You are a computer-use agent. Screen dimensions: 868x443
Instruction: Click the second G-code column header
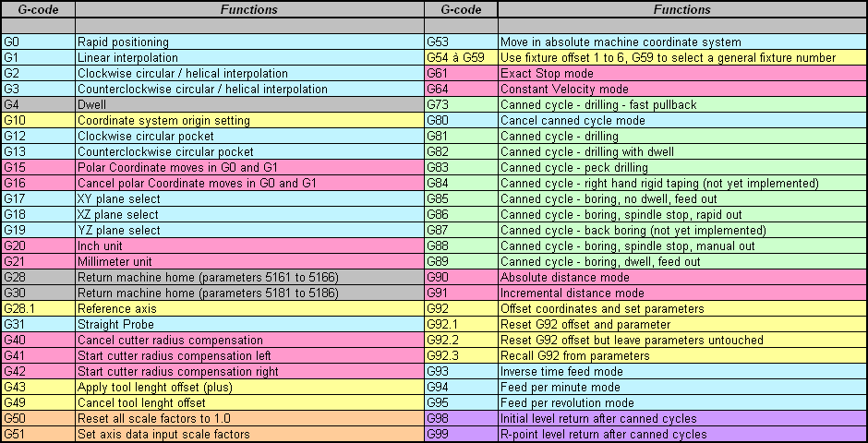tap(461, 9)
